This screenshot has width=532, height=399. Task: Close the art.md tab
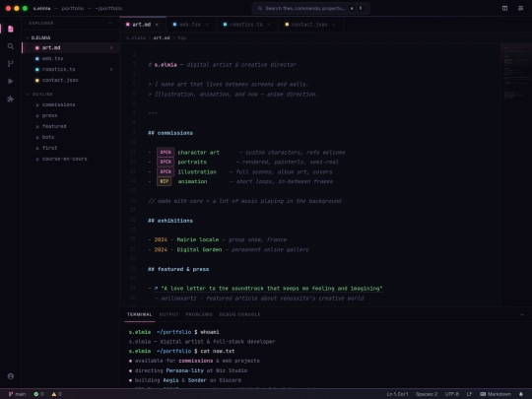pyautogui.click(x=157, y=25)
